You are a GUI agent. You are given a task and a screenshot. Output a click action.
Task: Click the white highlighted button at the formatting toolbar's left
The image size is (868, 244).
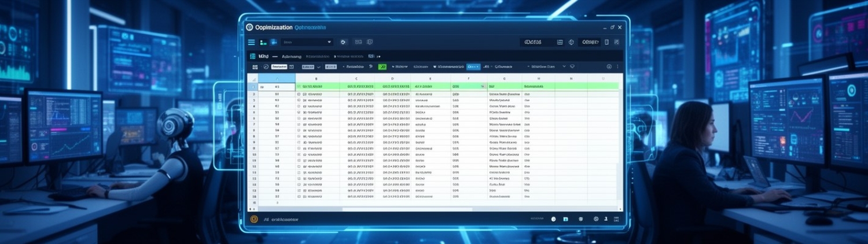tap(279, 67)
